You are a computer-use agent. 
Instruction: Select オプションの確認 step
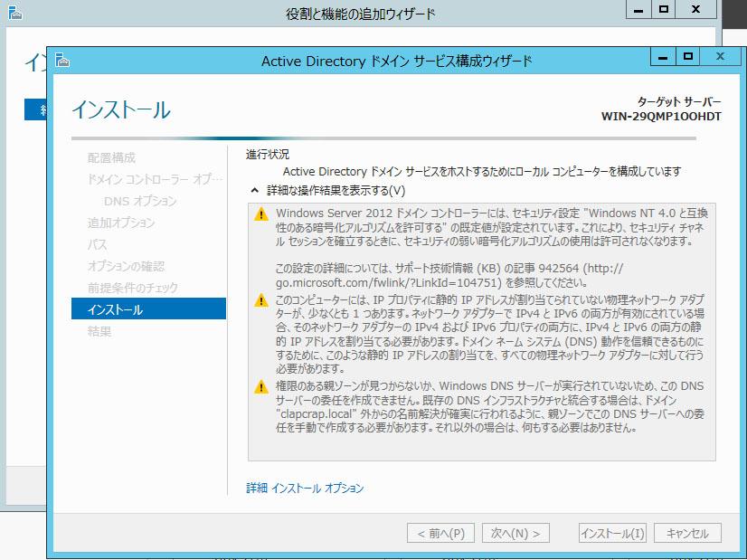(126, 266)
